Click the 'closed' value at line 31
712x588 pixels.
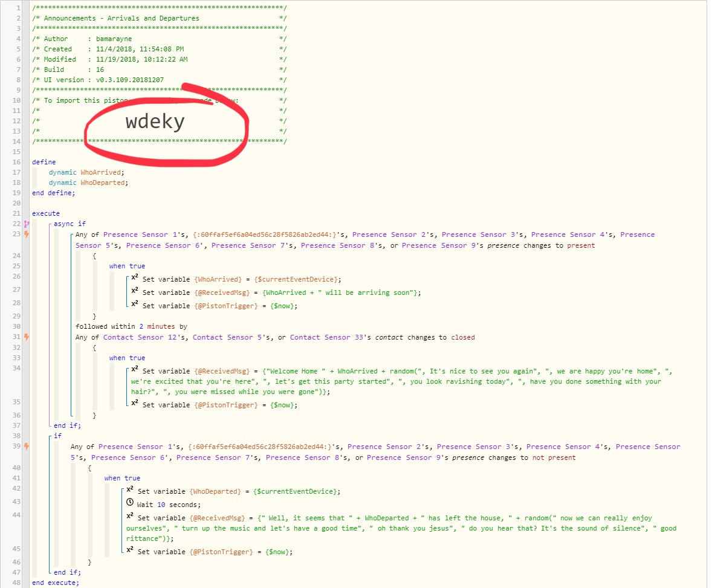[463, 337]
